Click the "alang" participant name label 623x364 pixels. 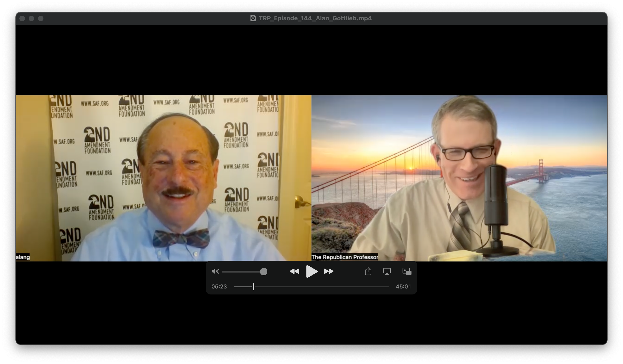(23, 257)
